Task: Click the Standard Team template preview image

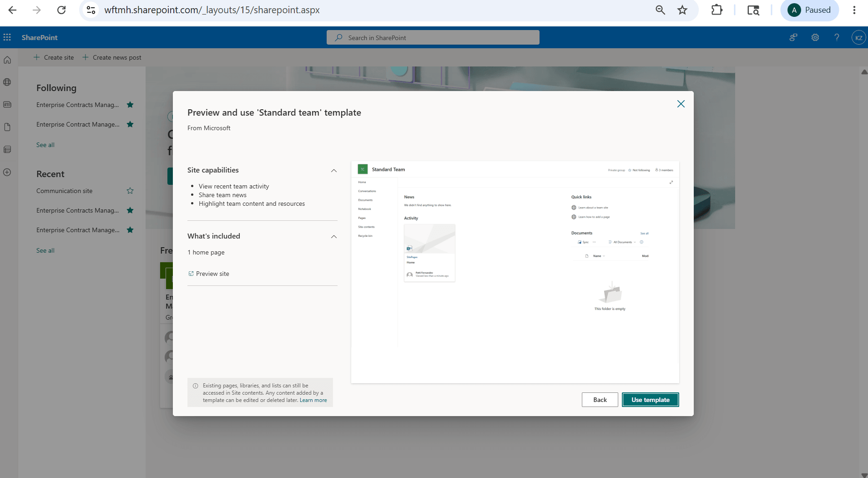Action: tap(515, 272)
